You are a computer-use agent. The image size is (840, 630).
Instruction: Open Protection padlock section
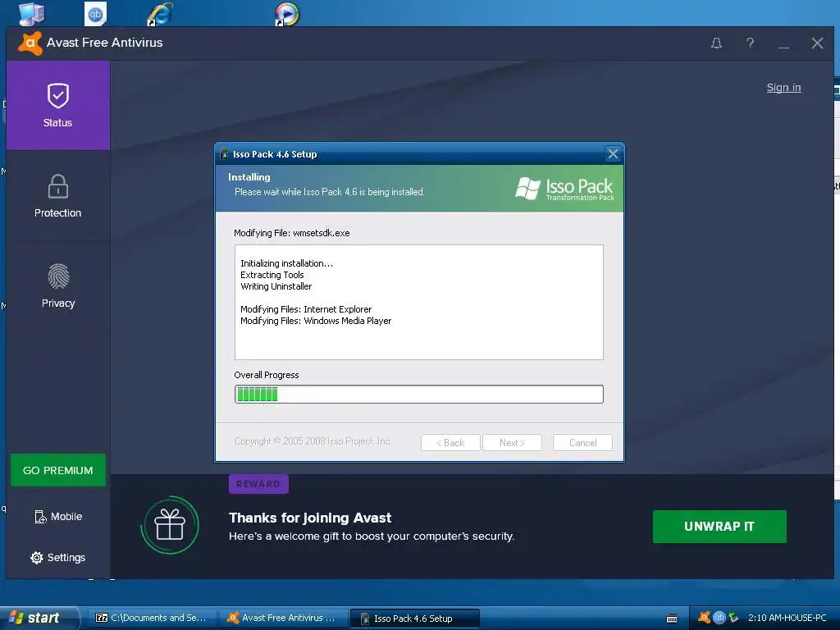coord(58,186)
